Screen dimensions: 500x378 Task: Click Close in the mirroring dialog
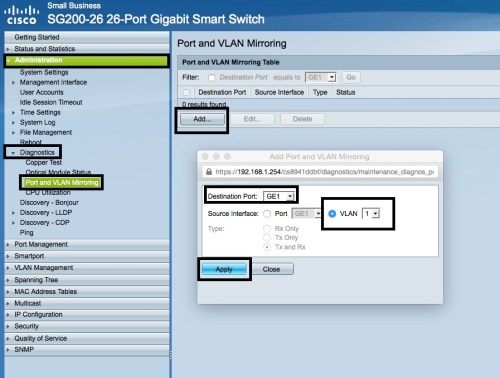pyautogui.click(x=271, y=269)
